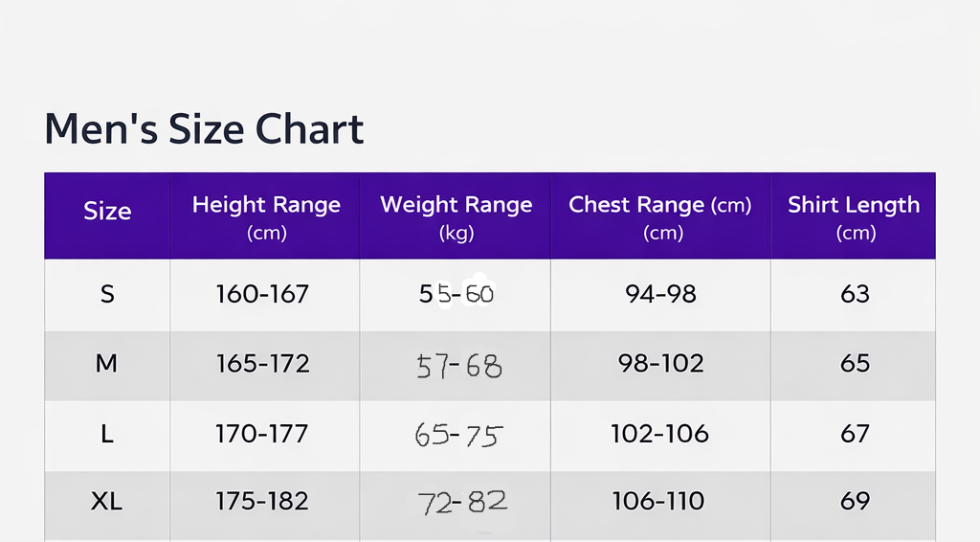Click the 94-98 chest range cell
Viewport: 980px width, 542px height.
coord(660,294)
